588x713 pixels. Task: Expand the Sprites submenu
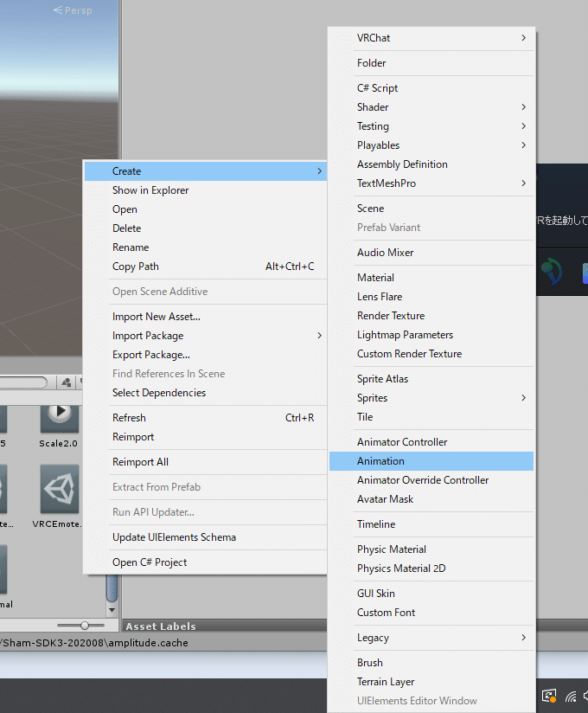(431, 398)
